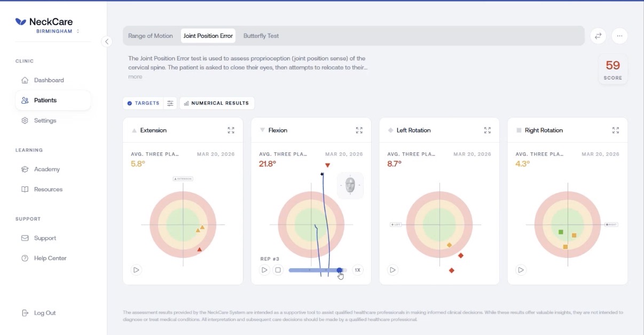The width and height of the screenshot is (644, 335).
Task: Toggle the Targets display option
Action: tap(143, 103)
